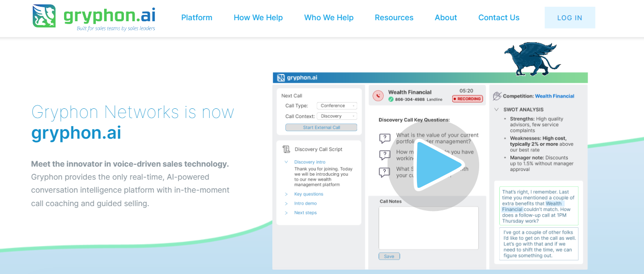
Task: Click the first question bubble icon
Action: (385, 139)
